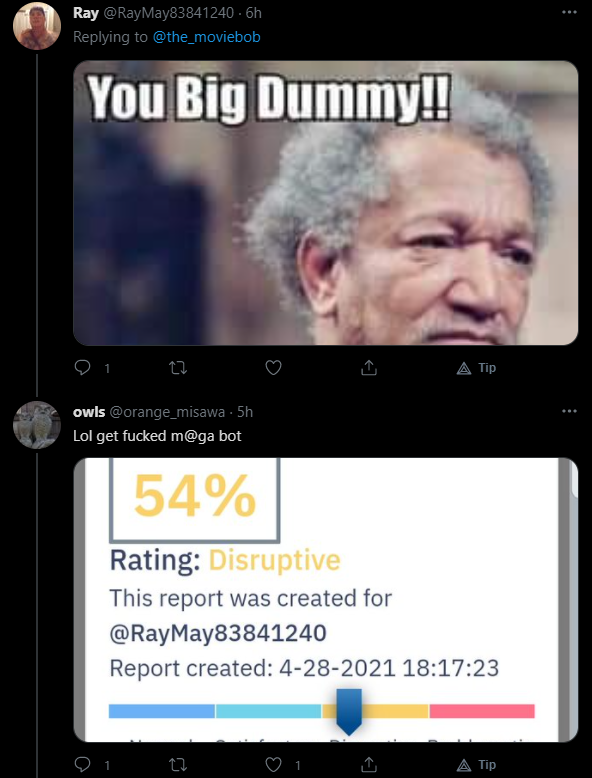Viewport: 592px width, 778px height.
Task: Visit @orange_misawa handle
Action: click(x=167, y=412)
